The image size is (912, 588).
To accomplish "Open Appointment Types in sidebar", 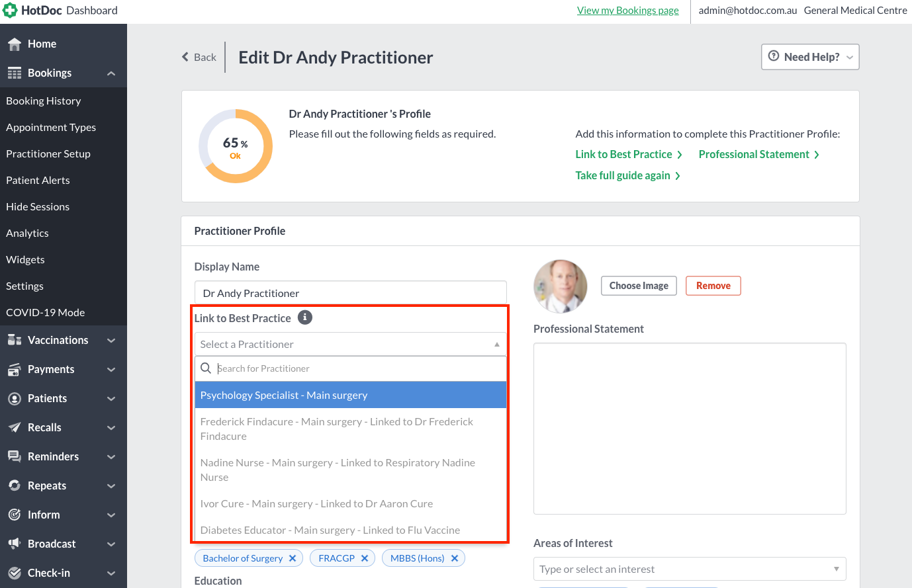I will (51, 127).
